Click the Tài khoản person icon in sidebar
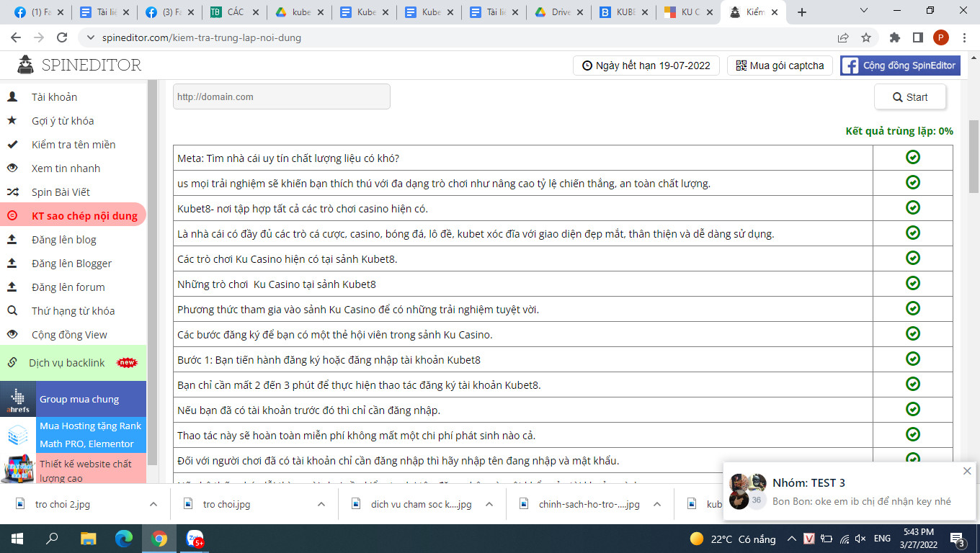The width and height of the screenshot is (980, 553). point(12,96)
